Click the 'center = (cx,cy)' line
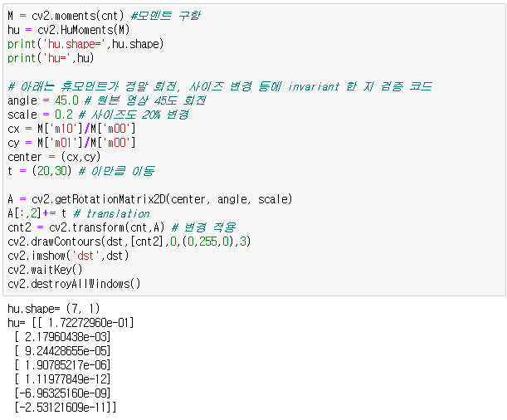 click(54, 157)
